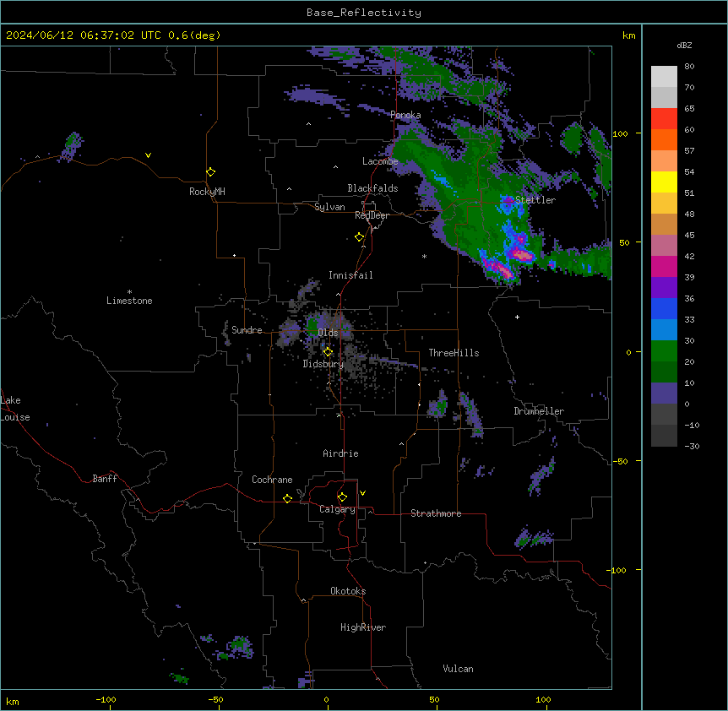
Task: Click the red swatch in the dBZ legend
Action: click(664, 119)
